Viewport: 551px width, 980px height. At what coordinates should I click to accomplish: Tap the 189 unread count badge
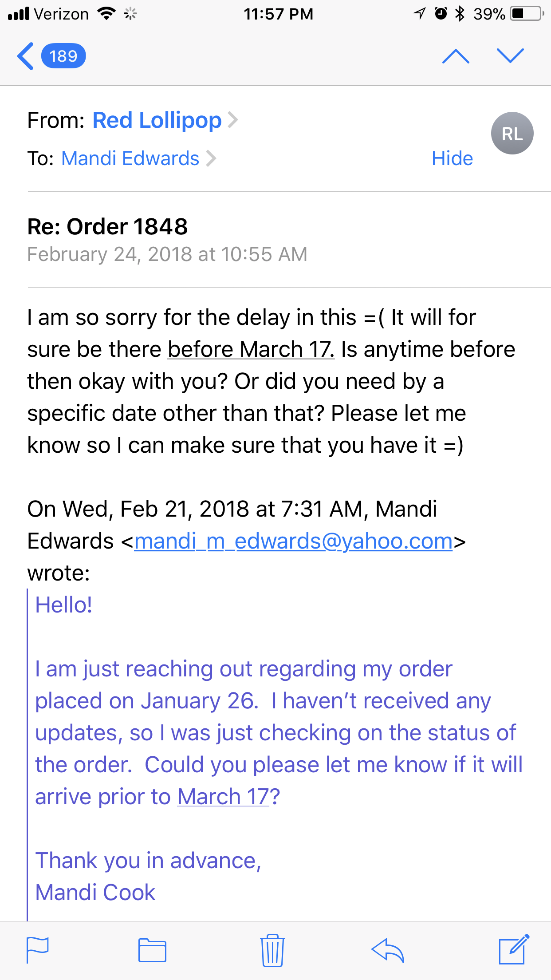click(63, 56)
